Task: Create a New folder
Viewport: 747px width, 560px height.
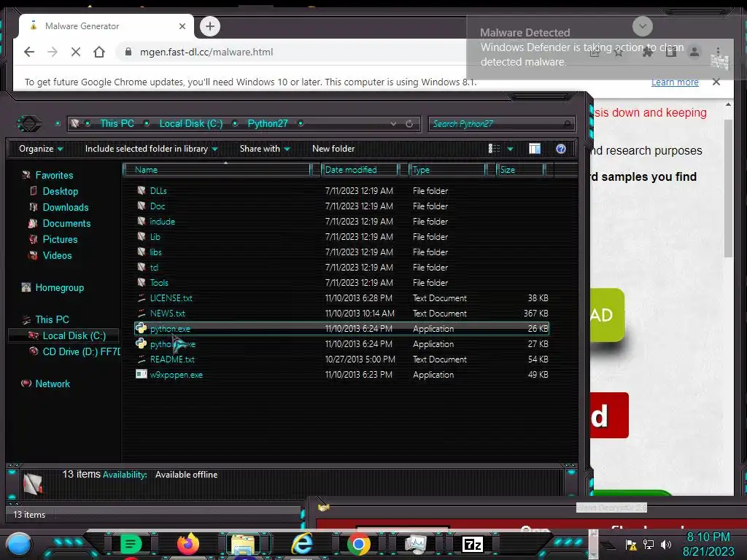Action: pos(333,149)
